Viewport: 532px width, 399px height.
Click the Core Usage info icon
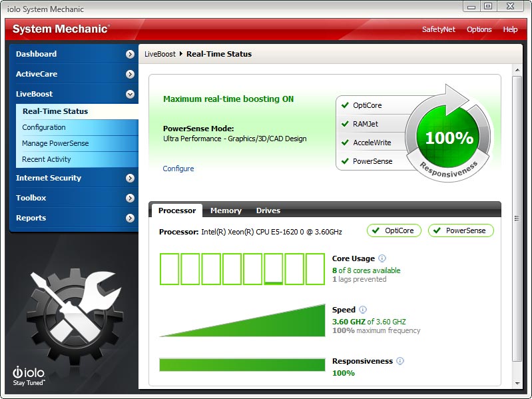tap(382, 258)
